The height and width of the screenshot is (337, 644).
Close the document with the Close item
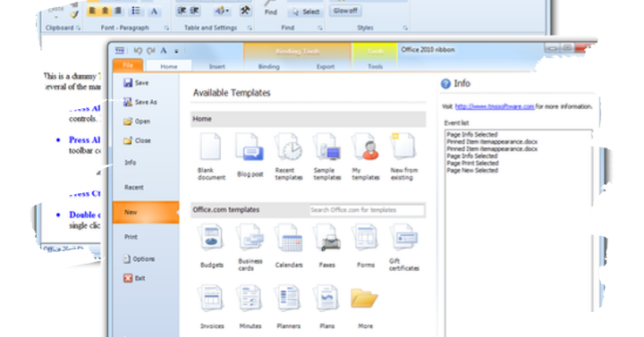click(137, 140)
